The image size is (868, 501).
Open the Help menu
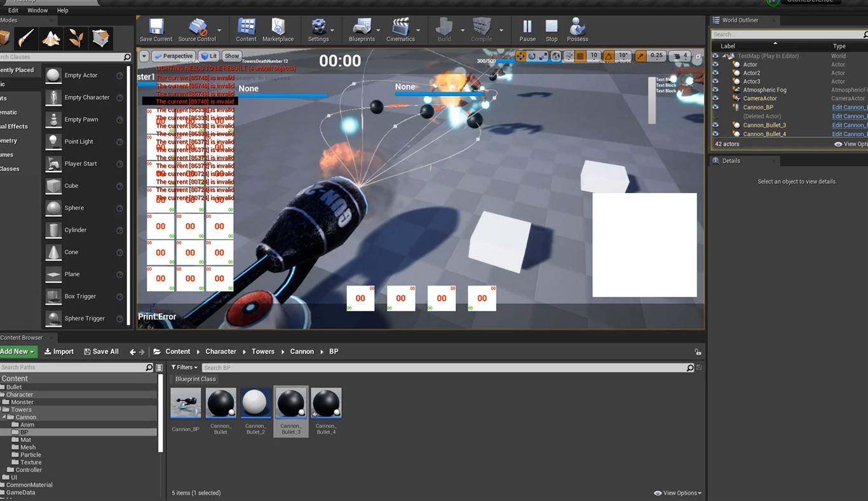(x=62, y=11)
